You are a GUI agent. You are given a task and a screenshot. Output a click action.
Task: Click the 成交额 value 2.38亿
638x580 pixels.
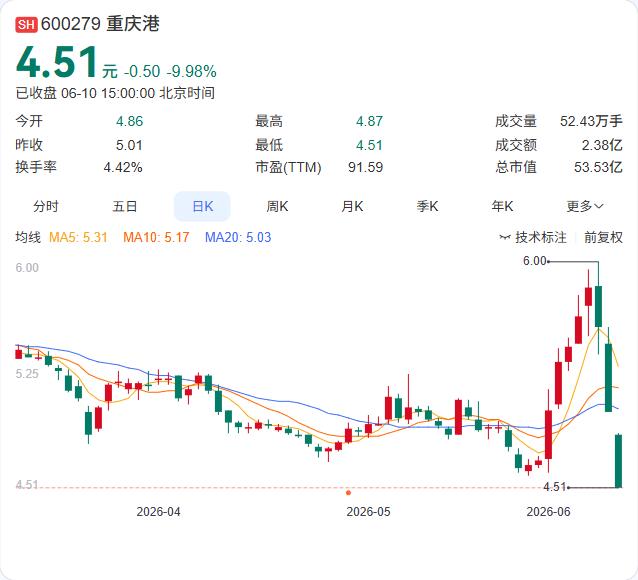point(602,145)
